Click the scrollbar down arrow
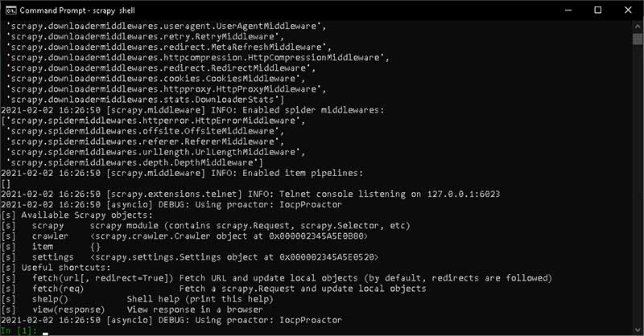 click(638, 330)
